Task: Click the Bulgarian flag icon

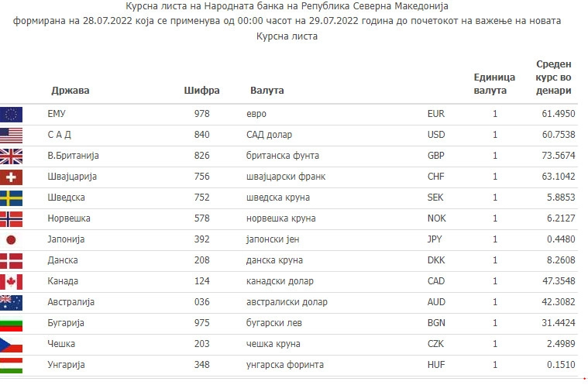Action: 12,323
